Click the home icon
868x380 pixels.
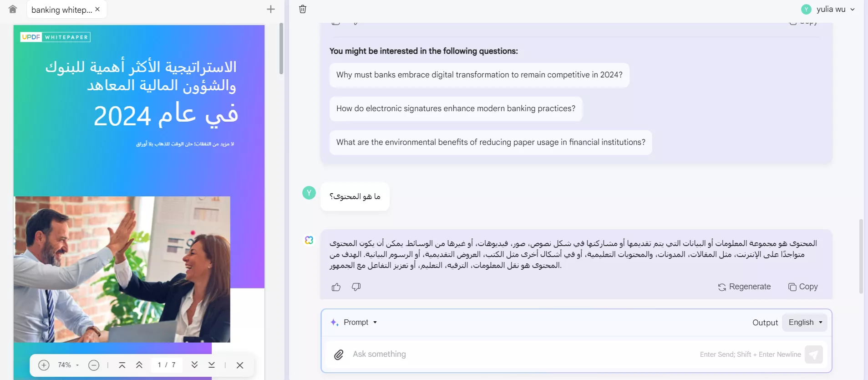click(x=13, y=9)
